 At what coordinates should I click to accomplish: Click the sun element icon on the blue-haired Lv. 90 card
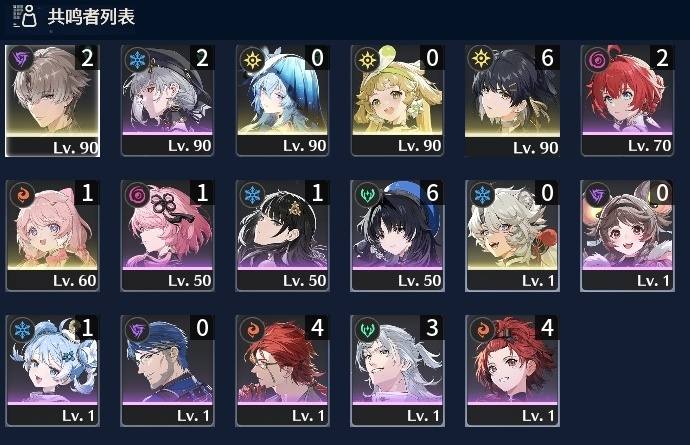tap(252, 59)
